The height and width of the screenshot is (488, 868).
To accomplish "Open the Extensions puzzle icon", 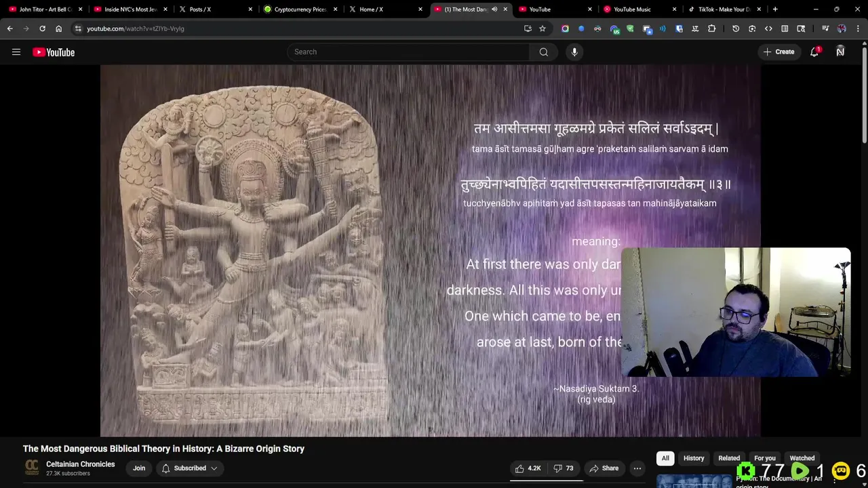I will pos(711,28).
